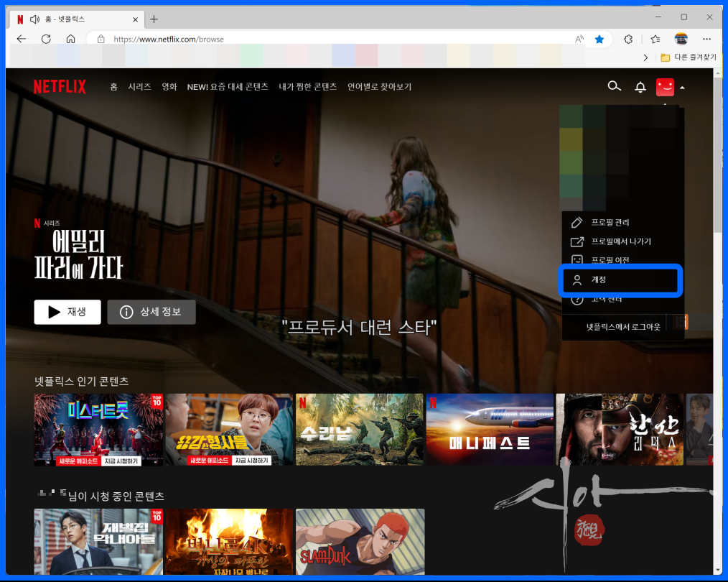Image resolution: width=728 pixels, height=582 pixels.
Task: Open the 용감한 형사들 thumbnail
Action: [229, 430]
